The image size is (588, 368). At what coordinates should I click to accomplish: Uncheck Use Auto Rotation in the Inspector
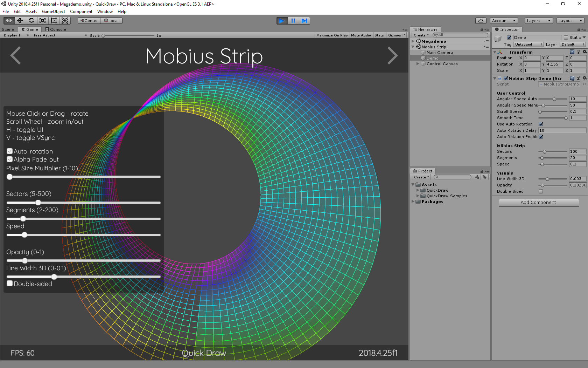tap(541, 124)
